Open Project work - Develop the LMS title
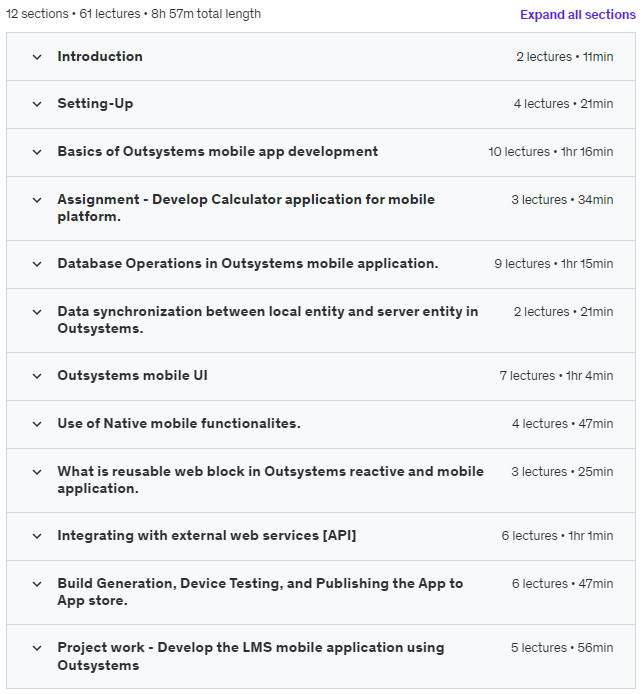 coord(251,656)
